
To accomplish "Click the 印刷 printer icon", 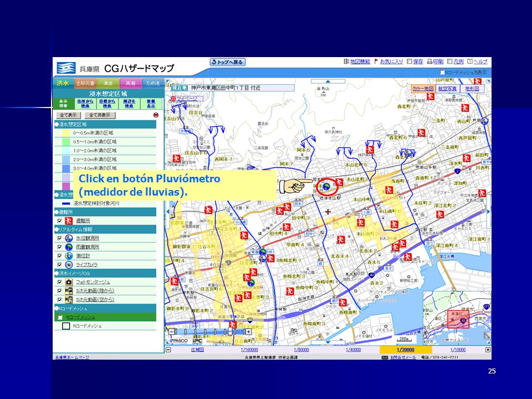I will (x=429, y=62).
